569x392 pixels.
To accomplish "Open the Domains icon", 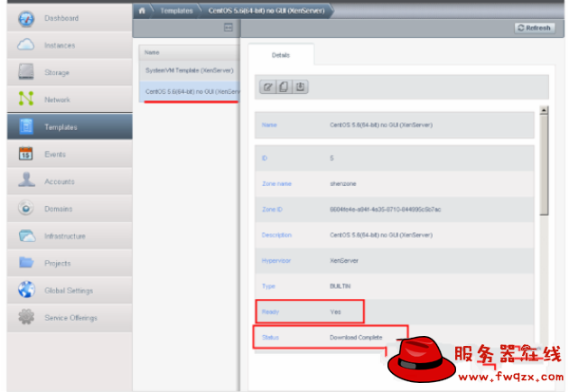I will (26, 208).
